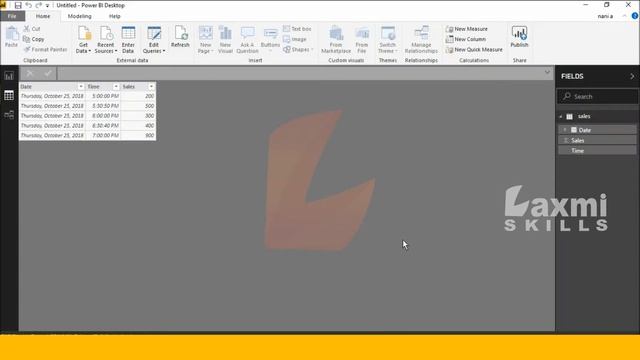Collapse the sales table in Fields
Image resolution: width=640 pixels, height=360 pixels.
[561, 116]
